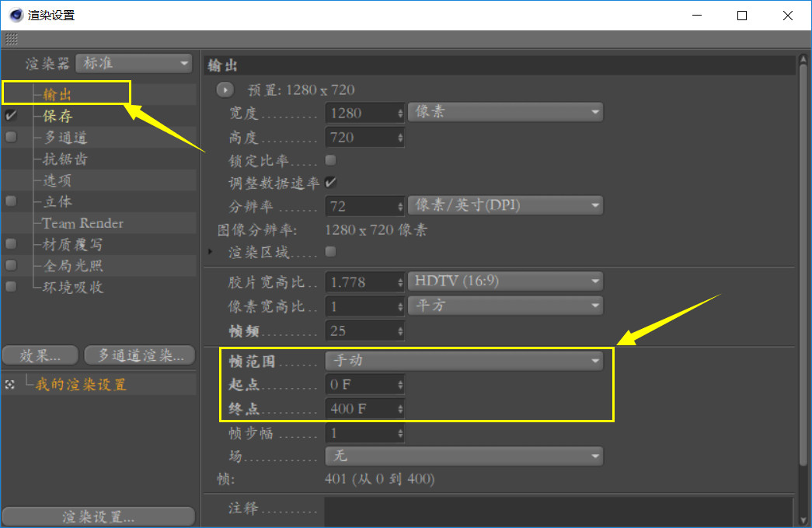
Task: Click the 胶片宽高比 field showing 1.778
Action: coord(361,281)
